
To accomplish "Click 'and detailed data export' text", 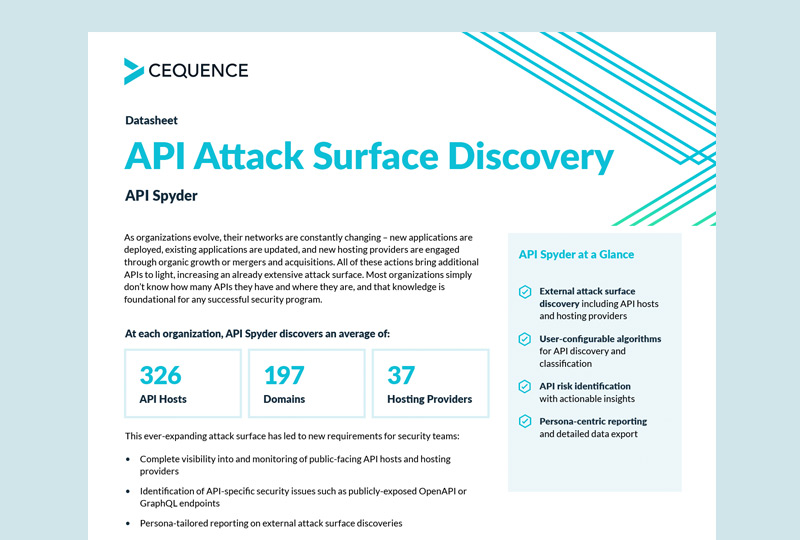I will coord(589,434).
